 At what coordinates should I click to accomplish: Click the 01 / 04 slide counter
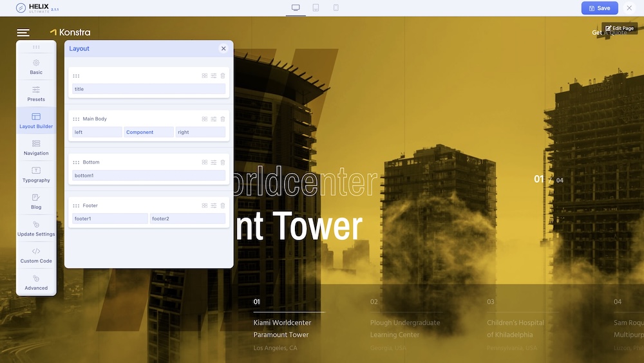(x=549, y=180)
